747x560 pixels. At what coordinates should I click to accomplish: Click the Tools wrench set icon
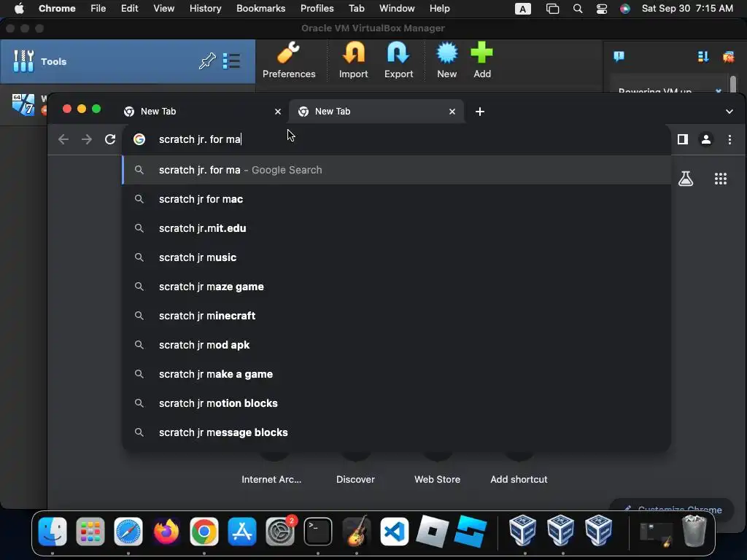[x=23, y=61]
